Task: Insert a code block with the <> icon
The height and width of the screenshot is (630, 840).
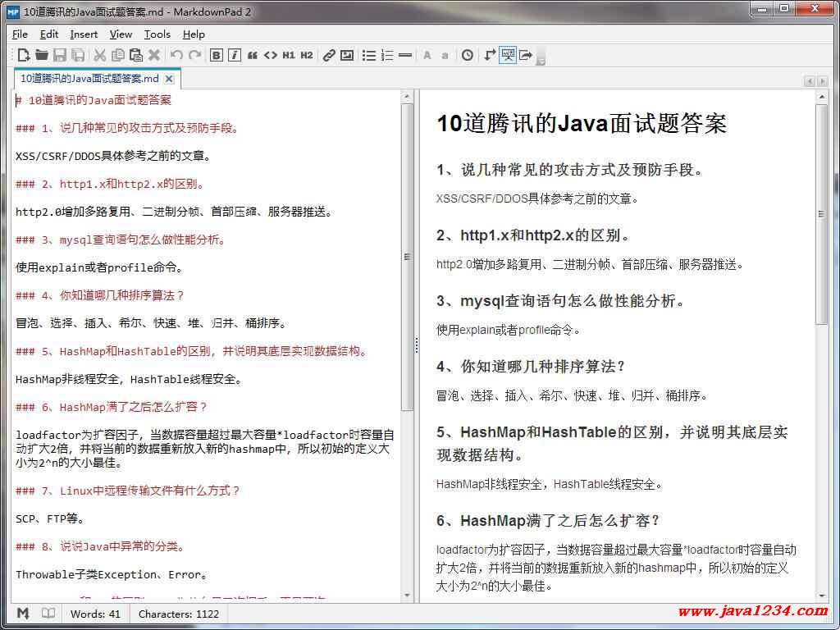Action: click(x=271, y=55)
